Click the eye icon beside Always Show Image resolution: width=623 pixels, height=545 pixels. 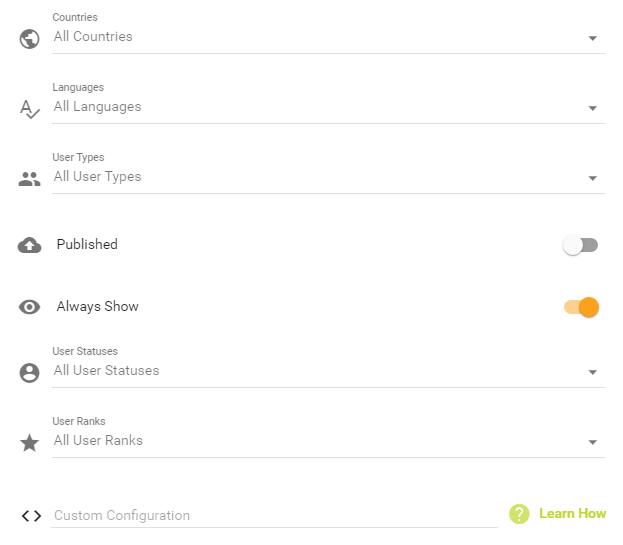pos(30,307)
